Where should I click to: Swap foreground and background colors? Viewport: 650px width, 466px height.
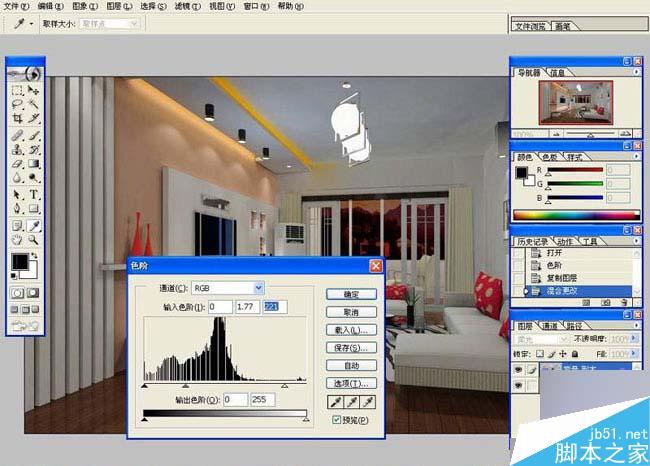[35, 255]
